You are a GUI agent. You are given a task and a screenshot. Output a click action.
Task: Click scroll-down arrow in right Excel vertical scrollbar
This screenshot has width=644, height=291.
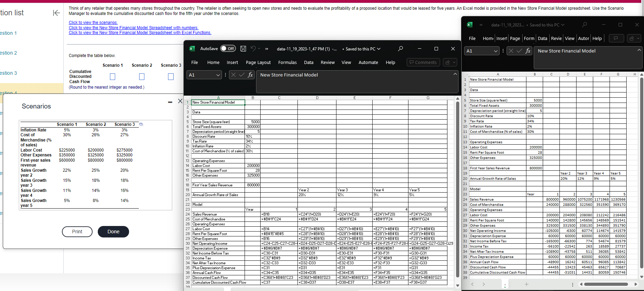[642, 277]
